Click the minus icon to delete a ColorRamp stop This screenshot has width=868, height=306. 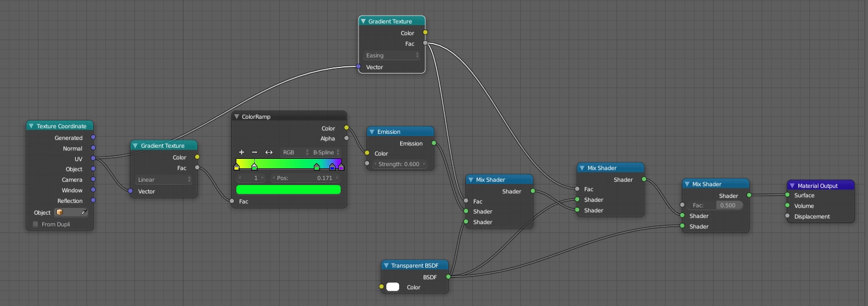point(255,152)
